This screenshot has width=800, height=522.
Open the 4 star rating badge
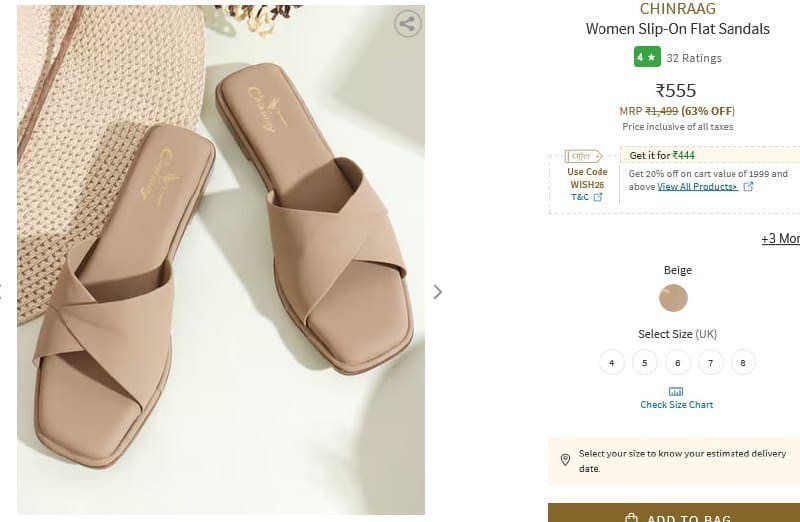tap(647, 57)
